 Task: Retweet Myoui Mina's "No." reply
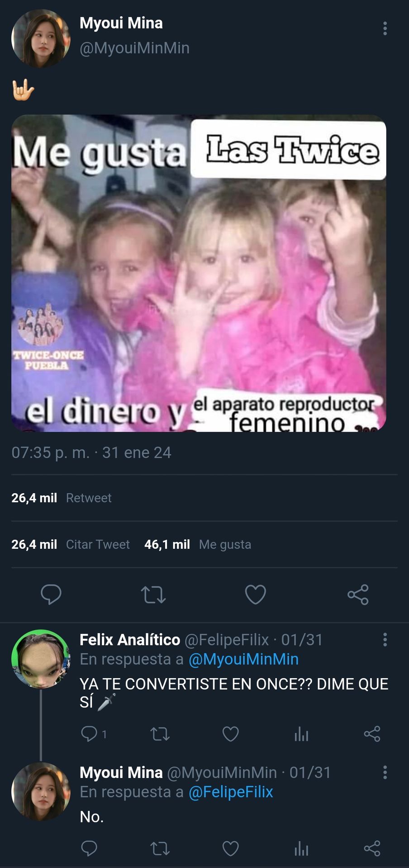tap(160, 849)
